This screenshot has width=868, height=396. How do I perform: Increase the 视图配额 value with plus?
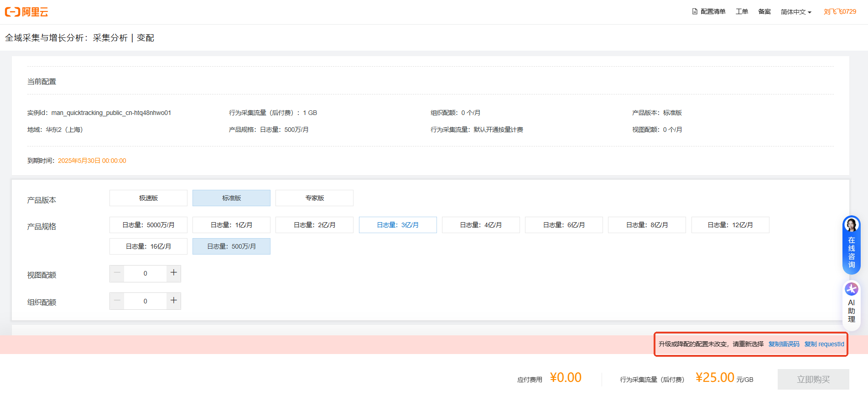pyautogui.click(x=174, y=273)
